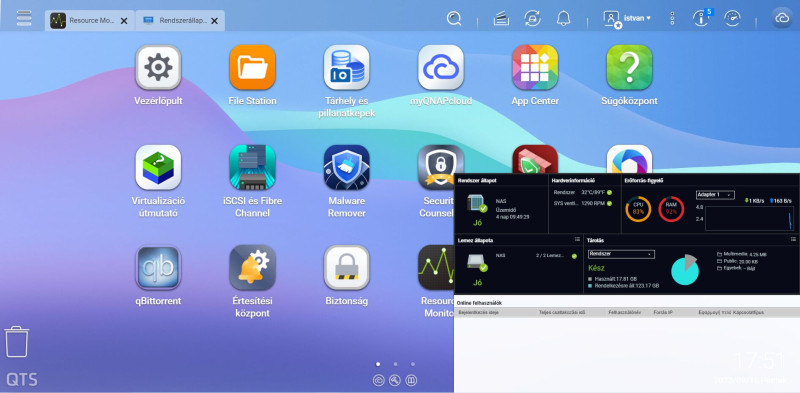Go to first desktop page dot

pos(378,364)
